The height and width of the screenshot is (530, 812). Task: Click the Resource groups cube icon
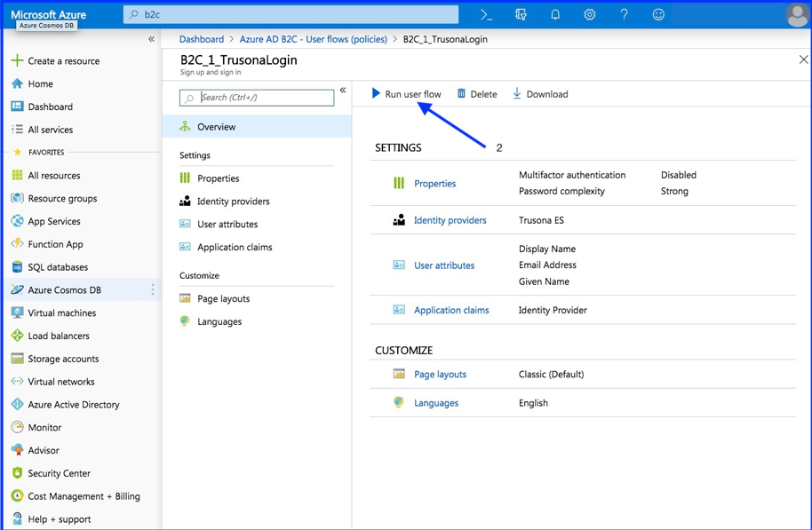(17, 198)
